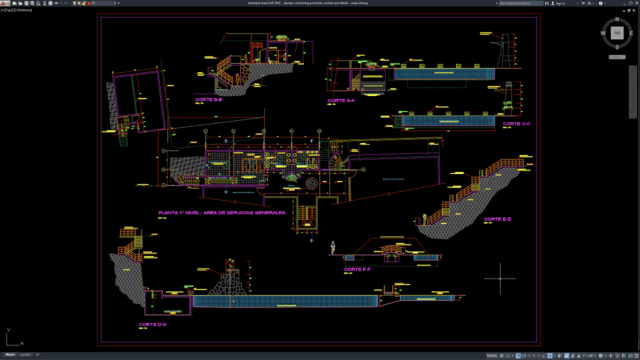Screen dimensions: 640x360
Task: Click the Save icon in Quick Access
Action: coord(27,3)
